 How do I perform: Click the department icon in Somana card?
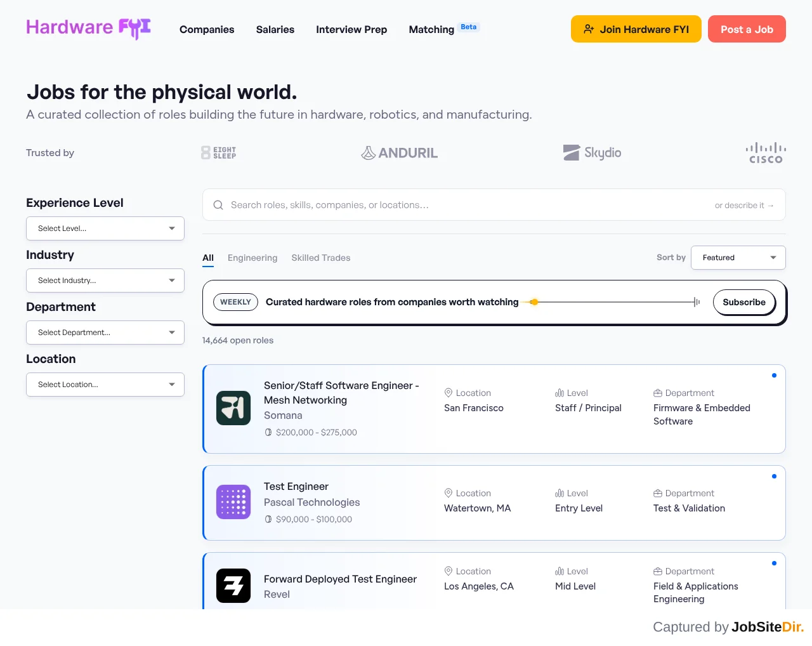pos(658,393)
